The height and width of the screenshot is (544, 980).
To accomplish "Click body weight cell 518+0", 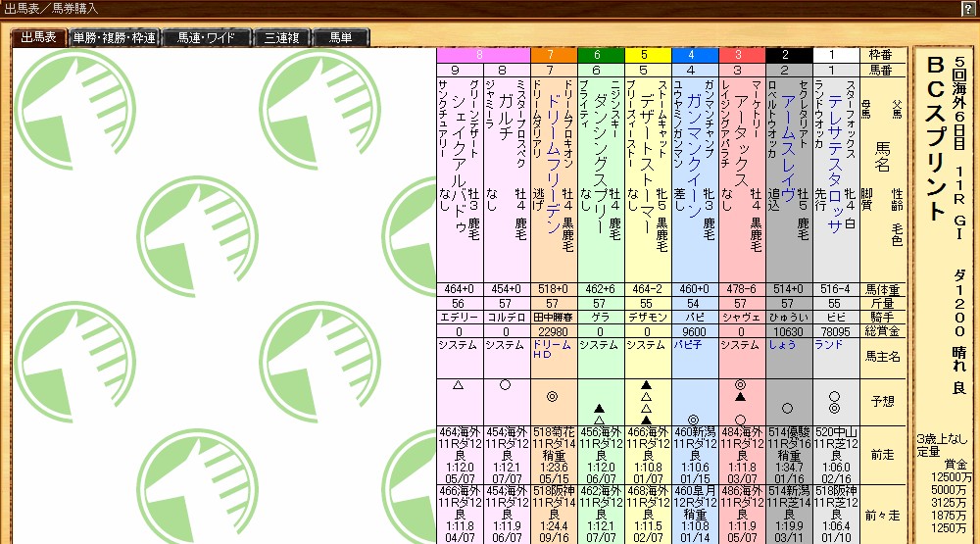I will coord(554,289).
